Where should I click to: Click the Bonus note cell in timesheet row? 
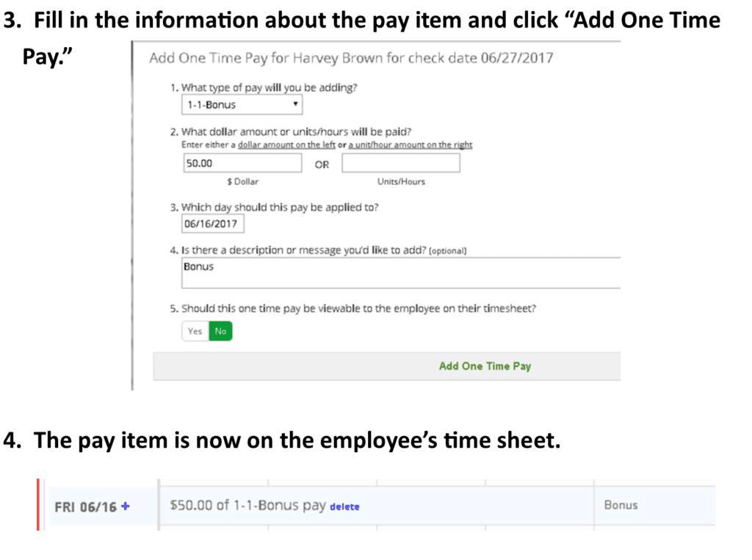tap(621, 506)
